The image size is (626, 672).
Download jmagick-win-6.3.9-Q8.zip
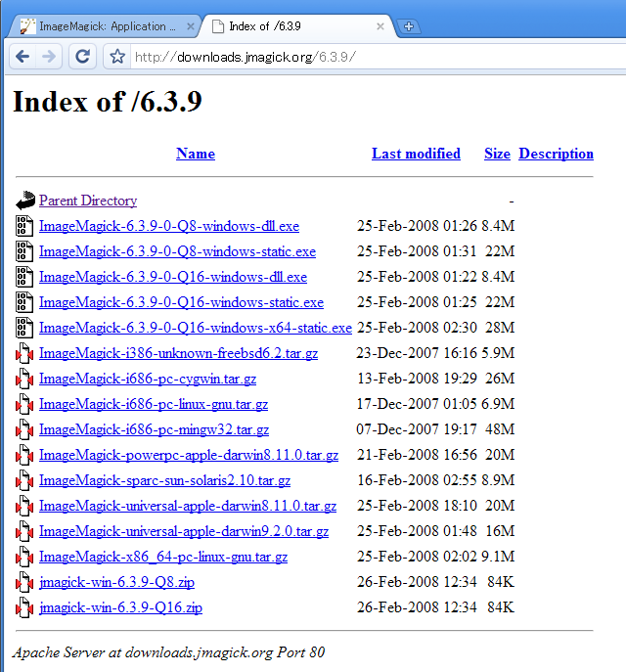116,582
